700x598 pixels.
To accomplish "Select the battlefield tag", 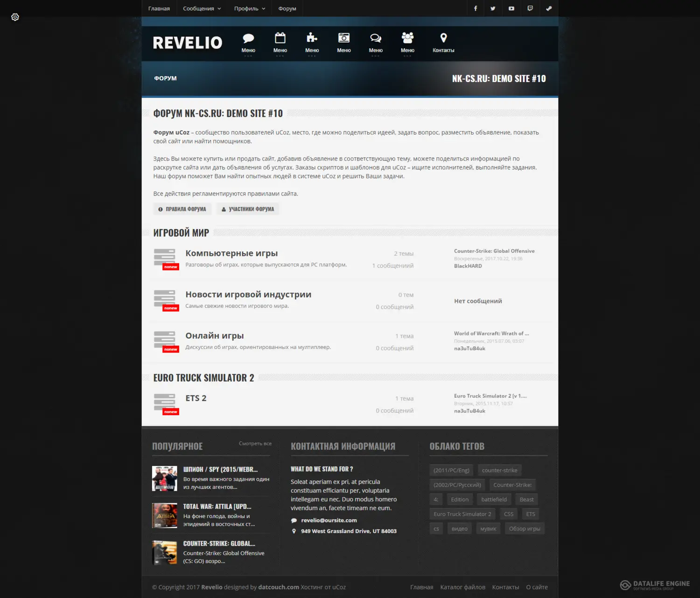I will [494, 500].
